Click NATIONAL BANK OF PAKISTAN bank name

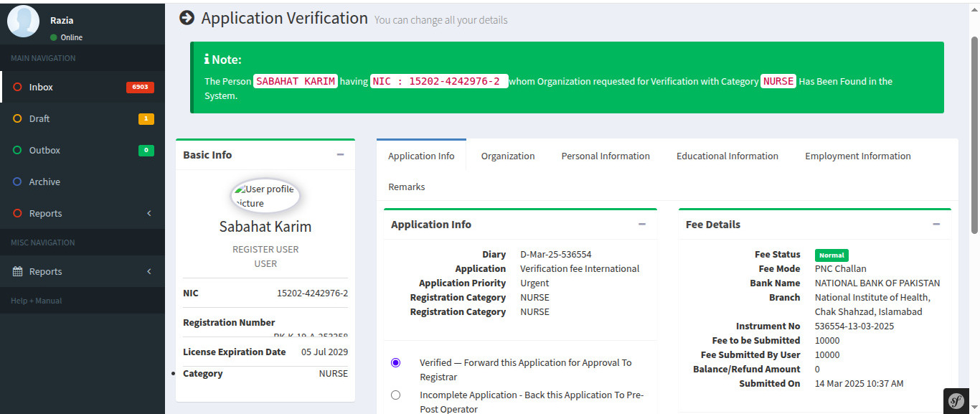[x=877, y=283]
